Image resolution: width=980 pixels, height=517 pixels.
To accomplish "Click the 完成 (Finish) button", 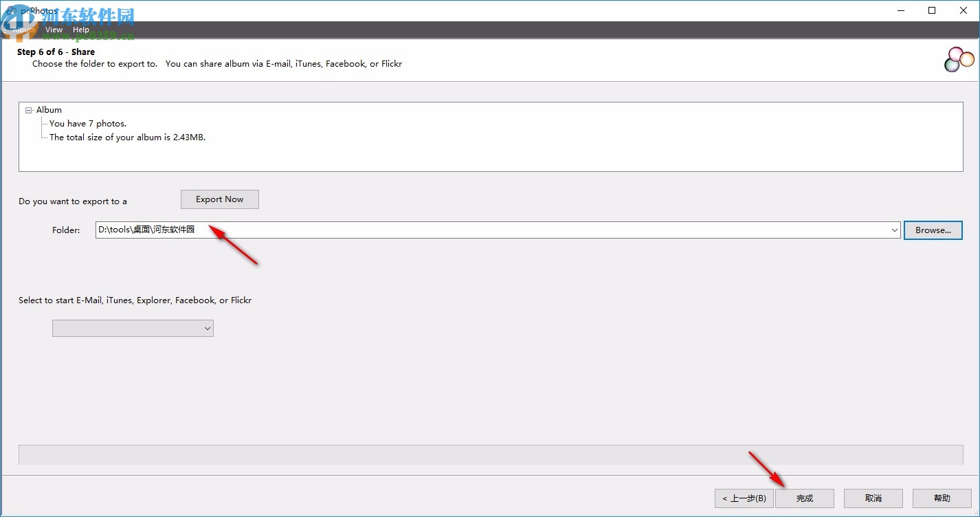I will coord(805,498).
